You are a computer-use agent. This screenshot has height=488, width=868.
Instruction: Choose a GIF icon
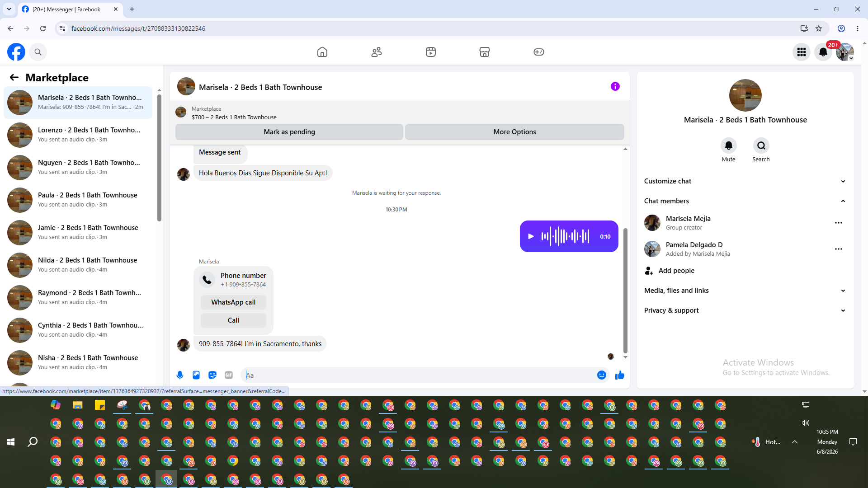pyautogui.click(x=229, y=375)
